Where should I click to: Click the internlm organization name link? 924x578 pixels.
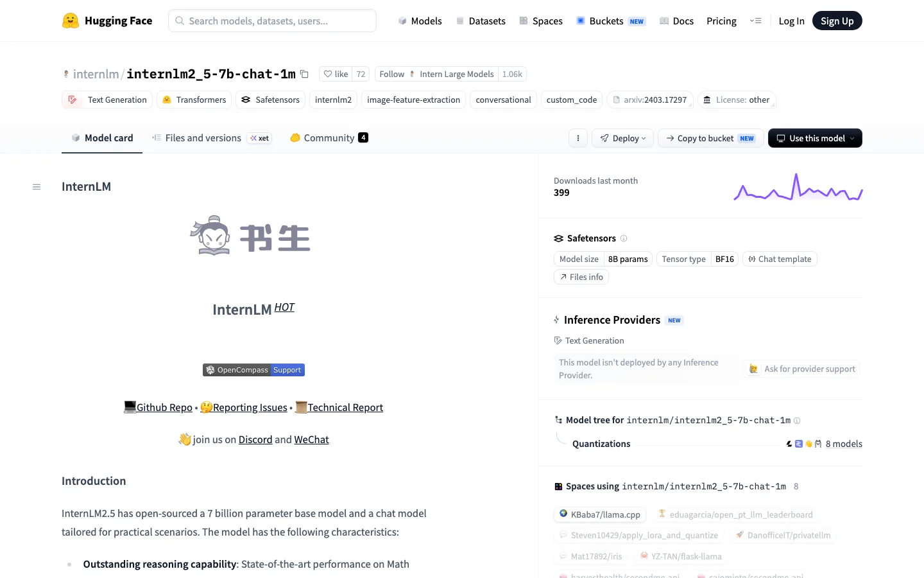(96, 74)
